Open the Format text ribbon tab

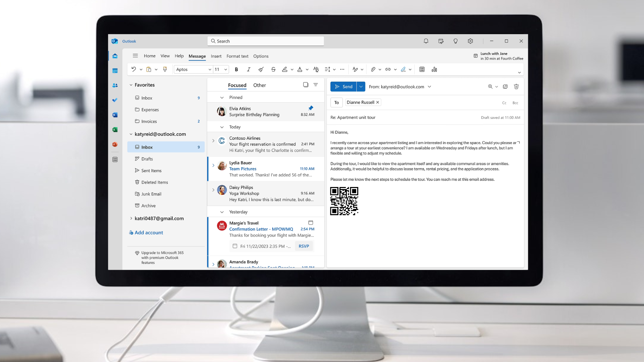(x=237, y=56)
